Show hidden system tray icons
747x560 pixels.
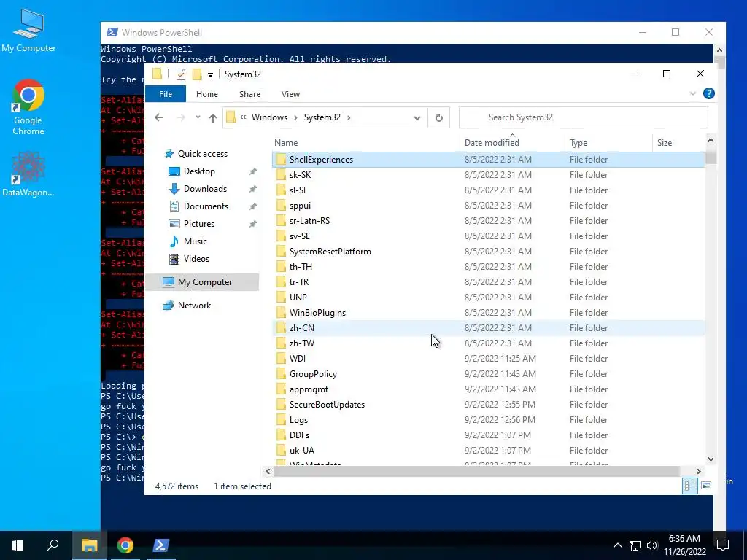pos(617,545)
